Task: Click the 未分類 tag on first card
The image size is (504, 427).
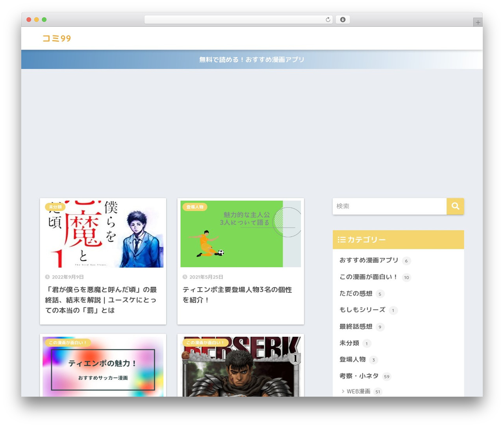Action: coord(55,207)
